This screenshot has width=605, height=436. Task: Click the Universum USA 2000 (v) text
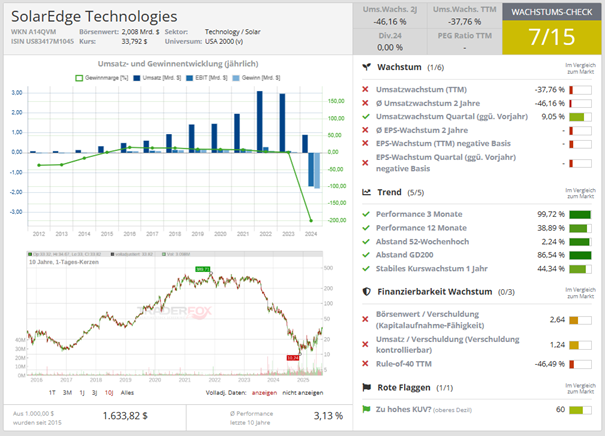224,41
